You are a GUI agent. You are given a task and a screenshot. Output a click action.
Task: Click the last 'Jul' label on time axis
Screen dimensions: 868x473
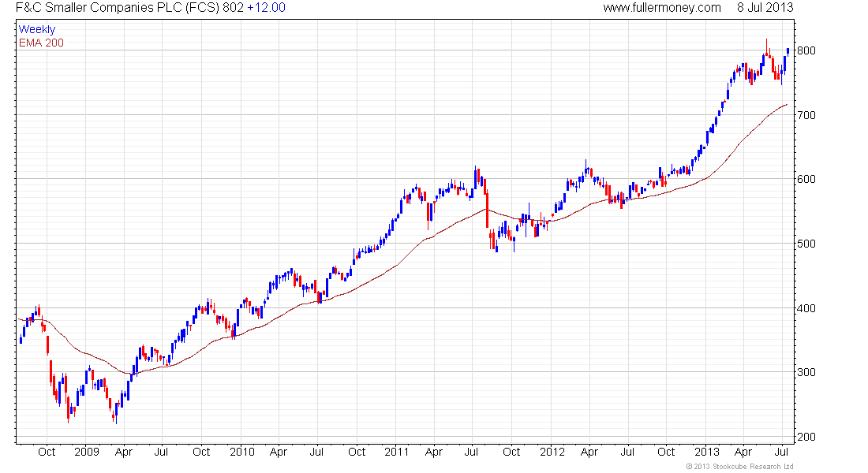pos(782,452)
